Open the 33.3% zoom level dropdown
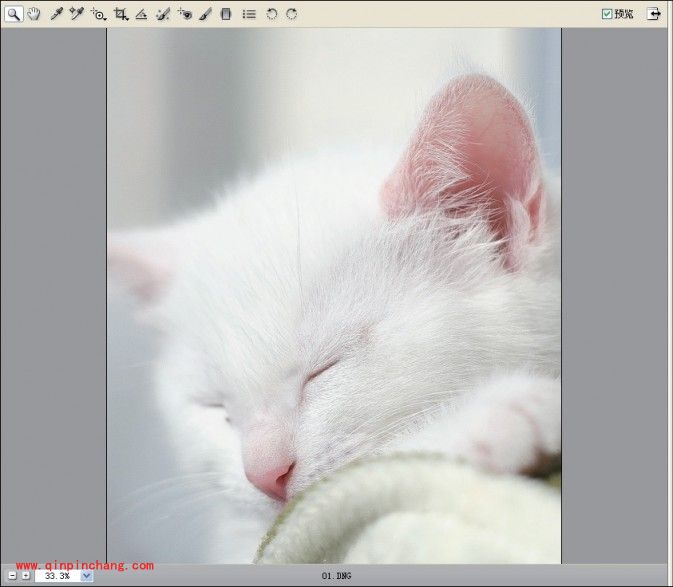673x587 pixels. click(86, 576)
